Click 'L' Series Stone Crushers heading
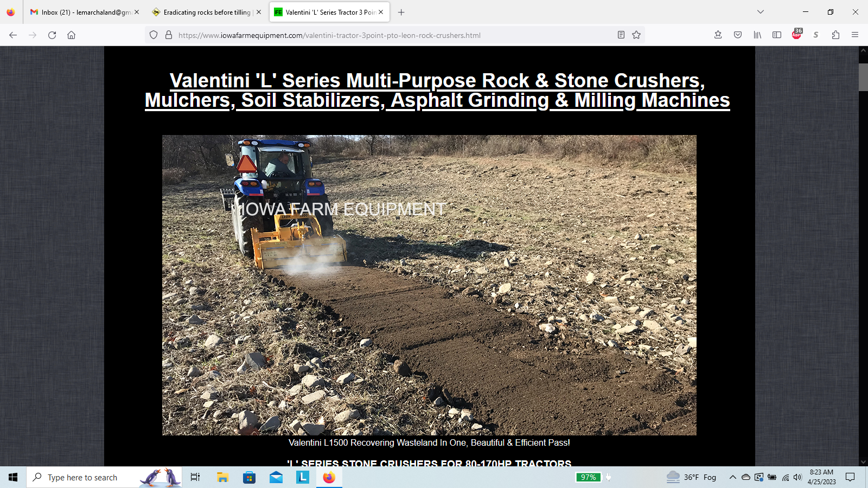The image size is (868, 488). click(x=429, y=464)
